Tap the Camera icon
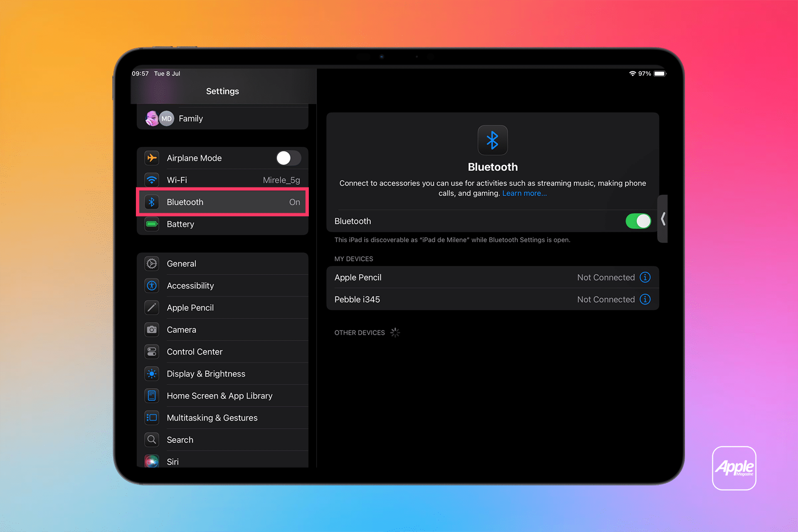798x532 pixels. [152, 330]
